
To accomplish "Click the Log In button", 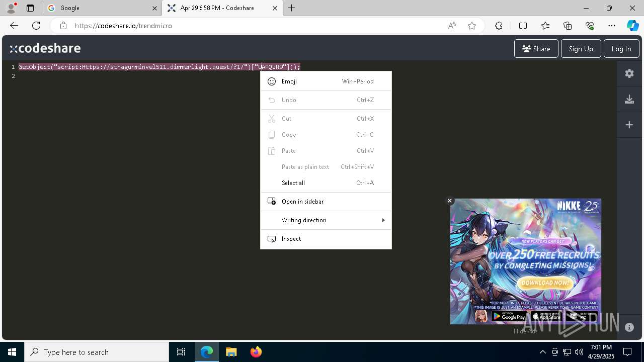I will pos(621,49).
